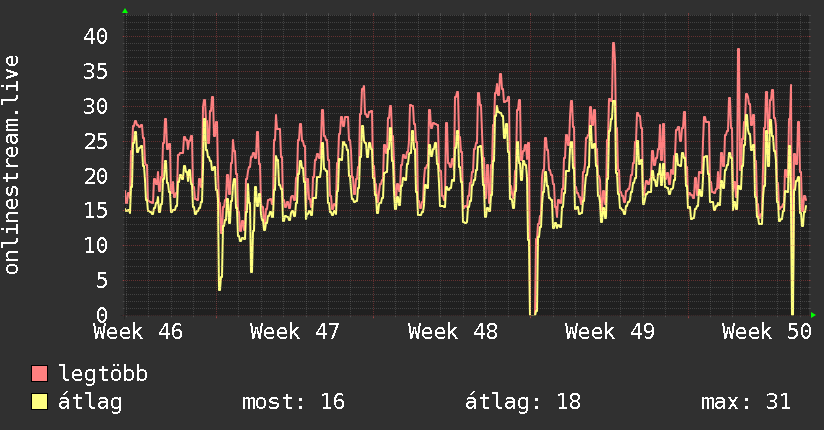
Task: Click the 15 y-axis tick label
Action: tap(96, 211)
